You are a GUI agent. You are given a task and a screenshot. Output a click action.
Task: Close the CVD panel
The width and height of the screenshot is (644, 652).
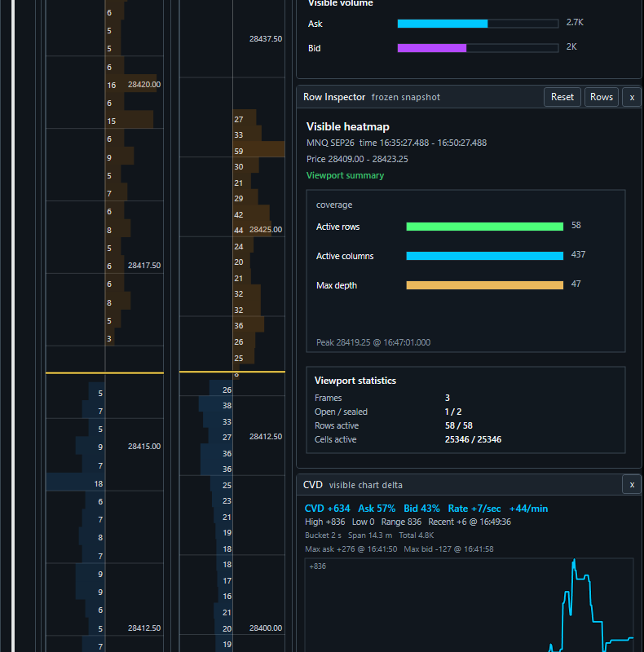pos(632,484)
